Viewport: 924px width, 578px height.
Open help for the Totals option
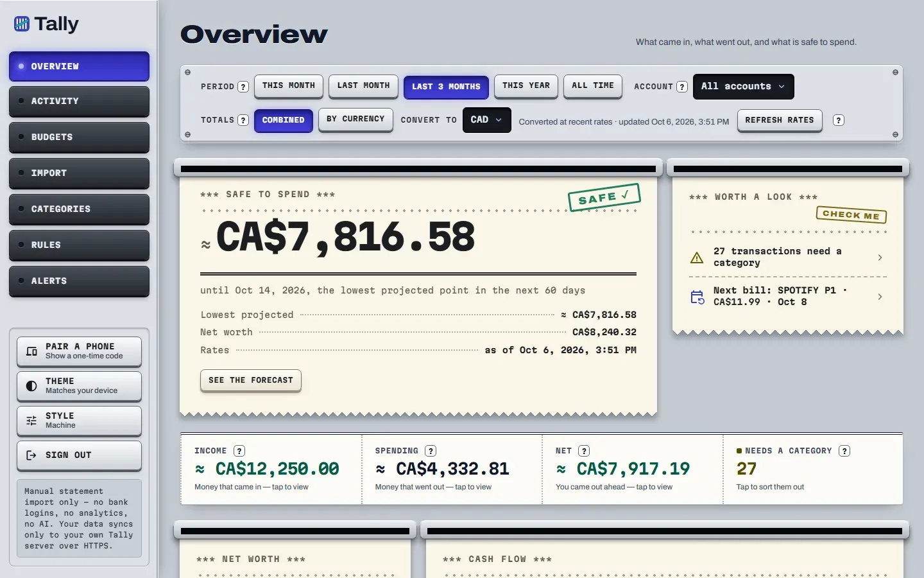[243, 120]
